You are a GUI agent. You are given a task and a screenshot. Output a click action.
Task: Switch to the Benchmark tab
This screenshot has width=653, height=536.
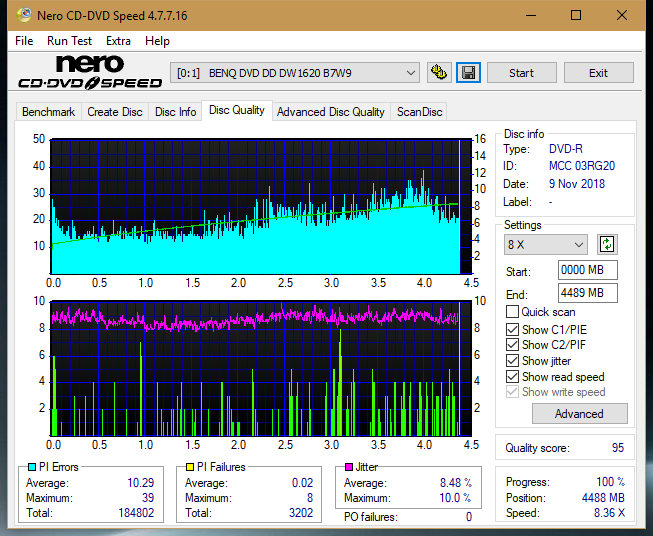(x=49, y=112)
